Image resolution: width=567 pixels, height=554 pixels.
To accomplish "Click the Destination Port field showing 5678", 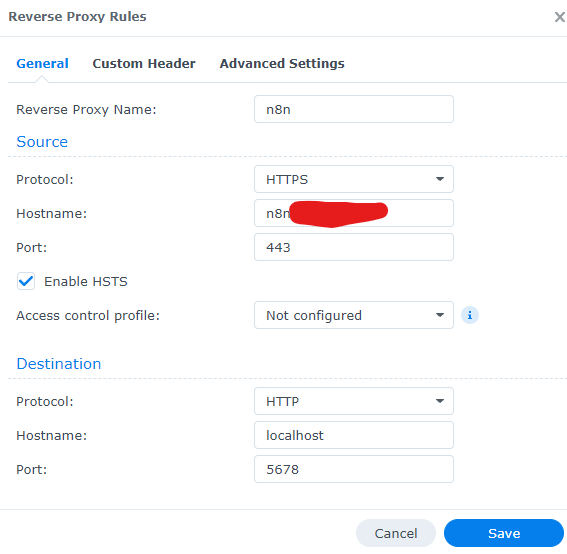I will 354,469.
